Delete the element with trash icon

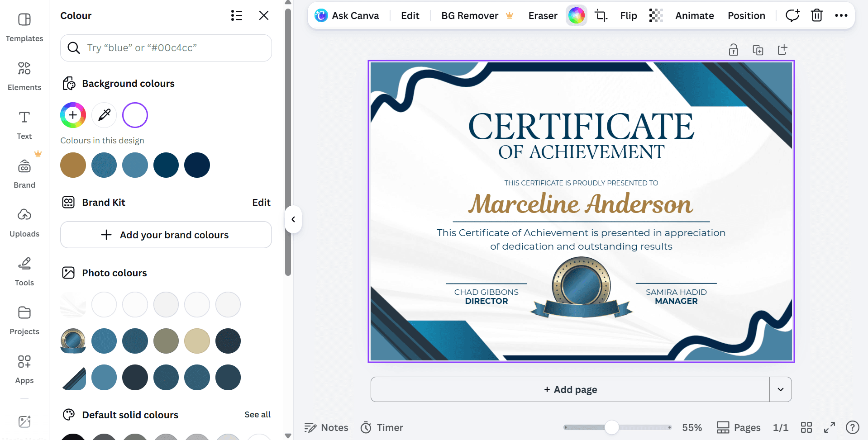click(x=817, y=16)
